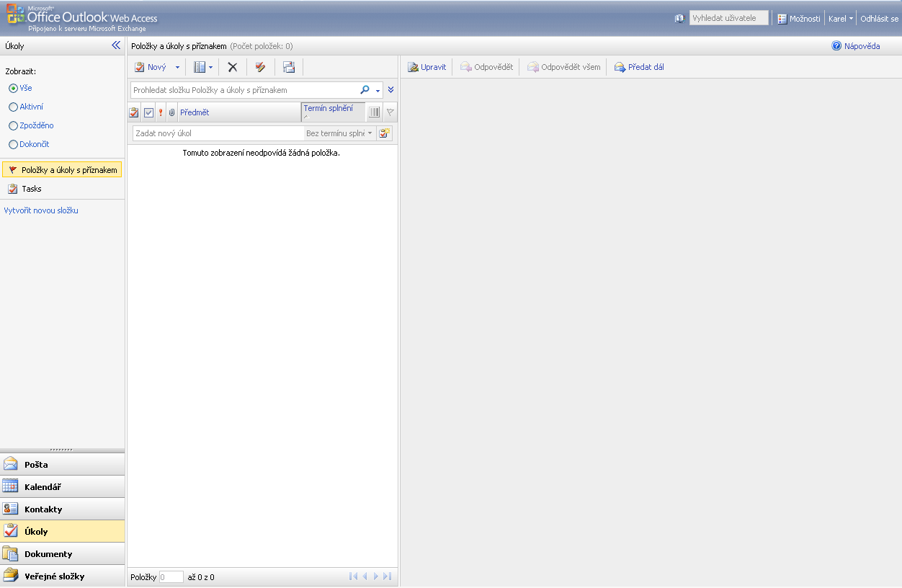Click the checkbox column header

pos(148,112)
